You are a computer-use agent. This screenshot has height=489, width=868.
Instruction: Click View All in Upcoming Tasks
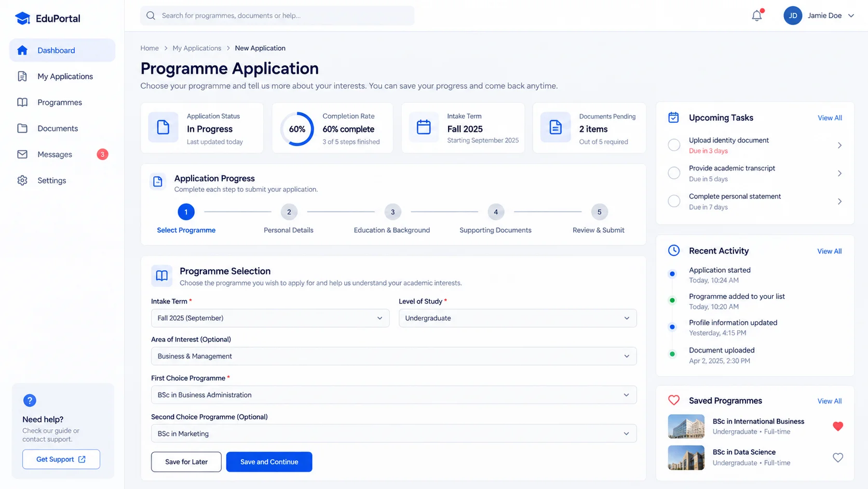[830, 118]
